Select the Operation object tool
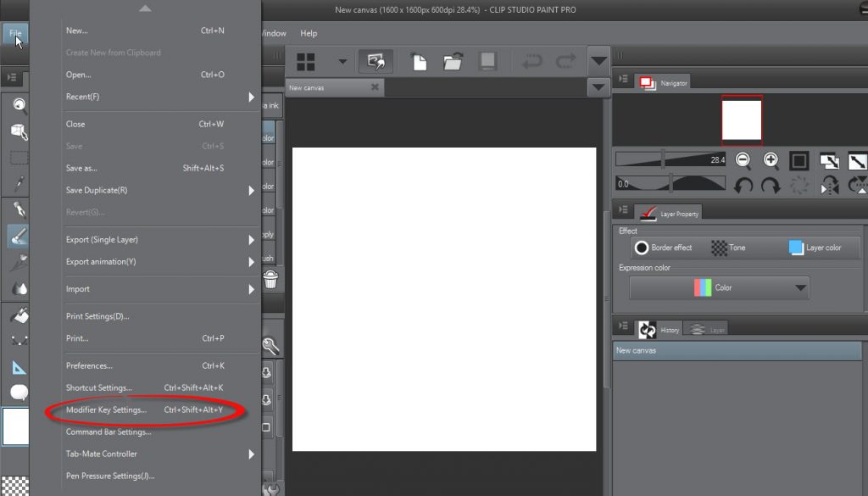This screenshot has width=868, height=496. (19, 131)
